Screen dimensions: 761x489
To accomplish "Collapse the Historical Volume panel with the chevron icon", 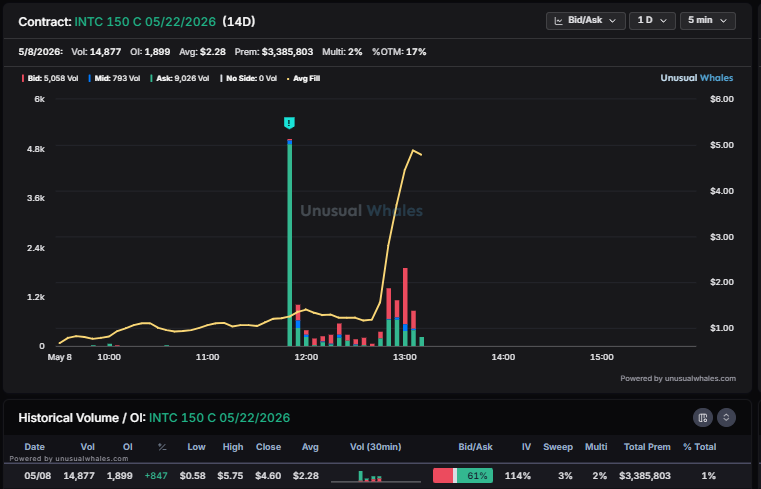I will pyautogui.click(x=726, y=418).
